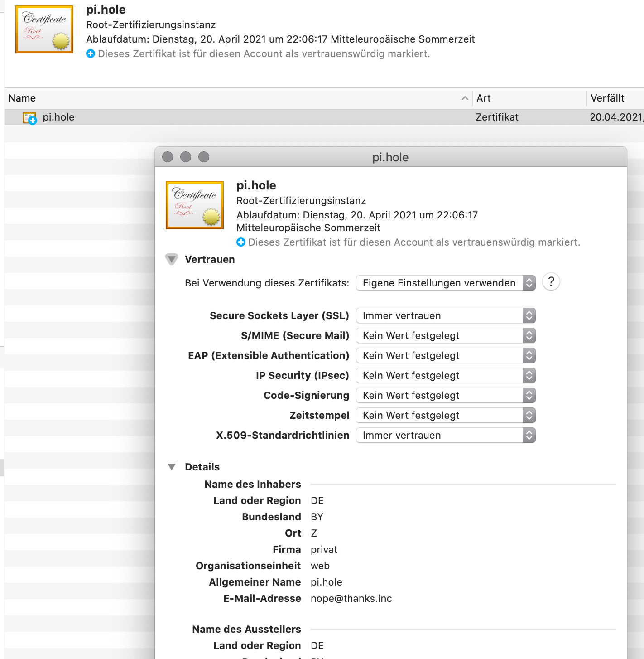Click the pi.hole certificate icon in the detail window
This screenshot has width=644, height=659.
(194, 205)
